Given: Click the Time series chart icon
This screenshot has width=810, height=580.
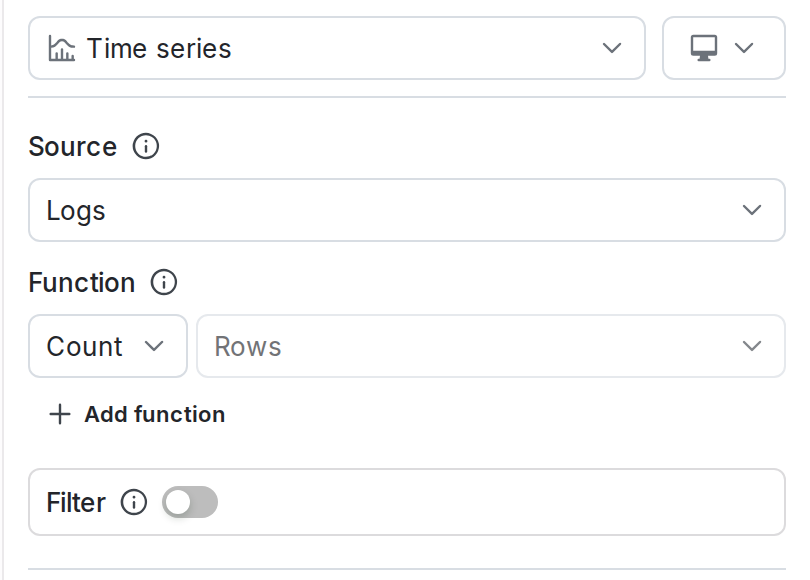Looking at the screenshot, I should 60,47.
